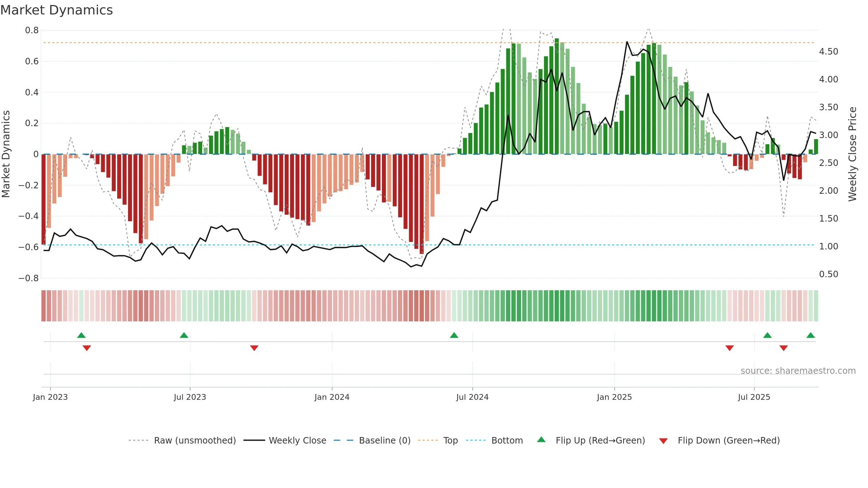This screenshot has width=868, height=488.
Task: Hide the Bottom threshold via its legend entry
Action: click(x=494, y=441)
